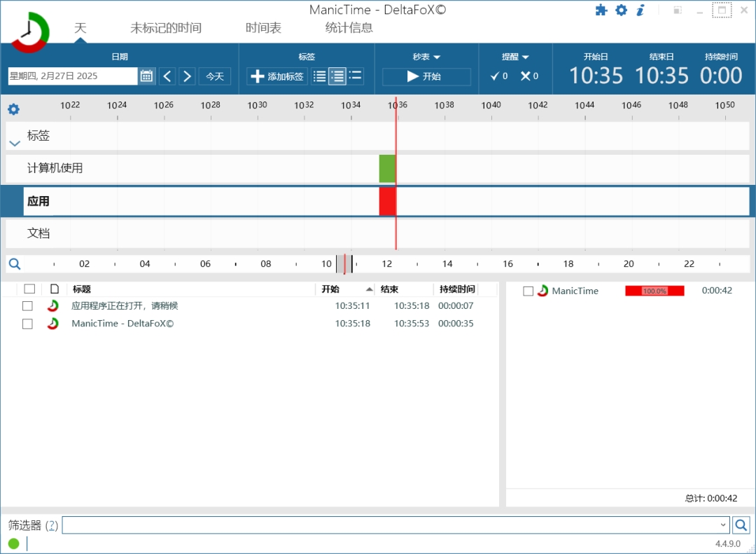Select the 文档 timeline row label
This screenshot has height=554, width=756.
[38, 233]
